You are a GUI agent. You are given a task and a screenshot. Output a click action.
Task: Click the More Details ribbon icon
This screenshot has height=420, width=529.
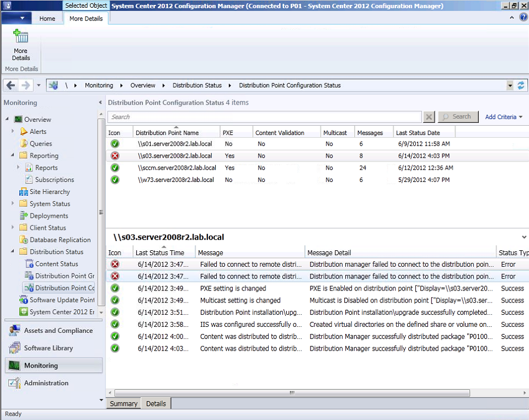point(20,36)
